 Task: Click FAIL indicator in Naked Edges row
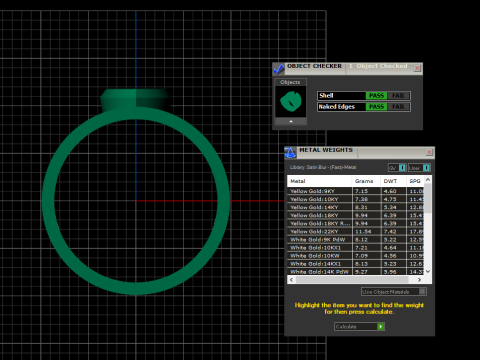click(398, 107)
